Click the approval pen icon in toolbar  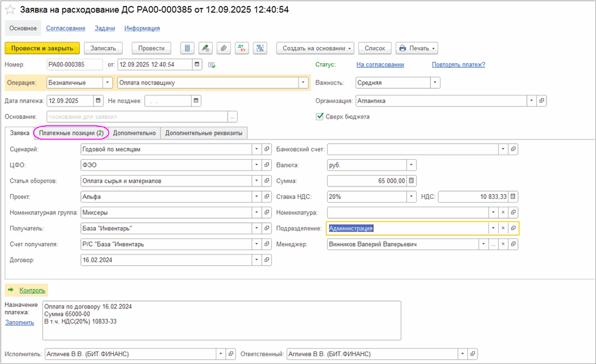206,48
